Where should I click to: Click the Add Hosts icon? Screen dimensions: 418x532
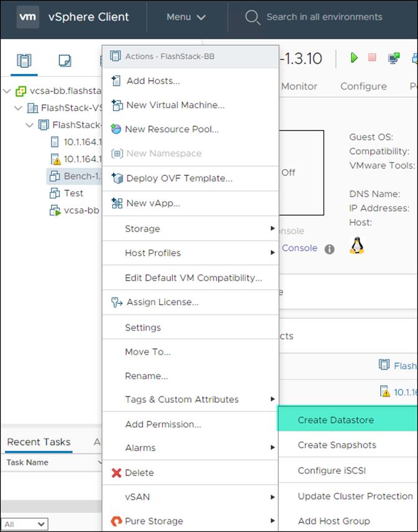pos(116,81)
